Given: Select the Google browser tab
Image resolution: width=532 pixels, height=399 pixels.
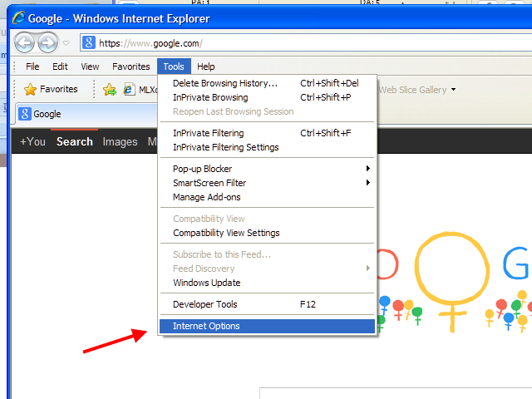Looking at the screenshot, I should [87, 114].
